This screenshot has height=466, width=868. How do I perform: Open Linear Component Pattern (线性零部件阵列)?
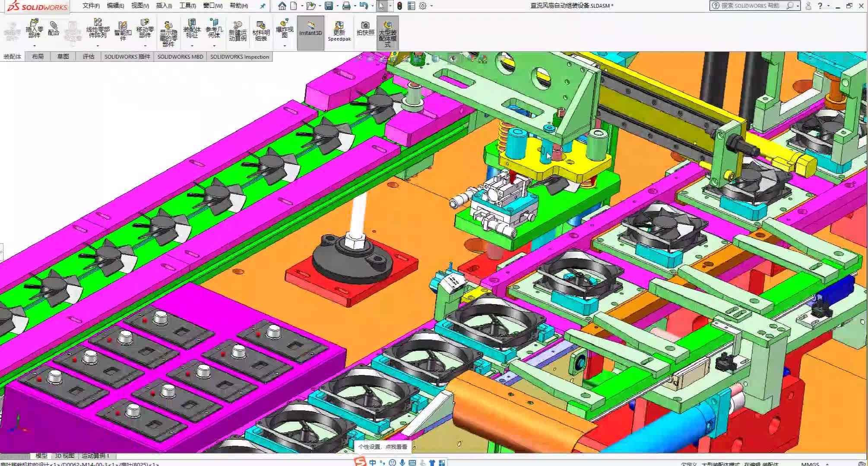(98, 28)
